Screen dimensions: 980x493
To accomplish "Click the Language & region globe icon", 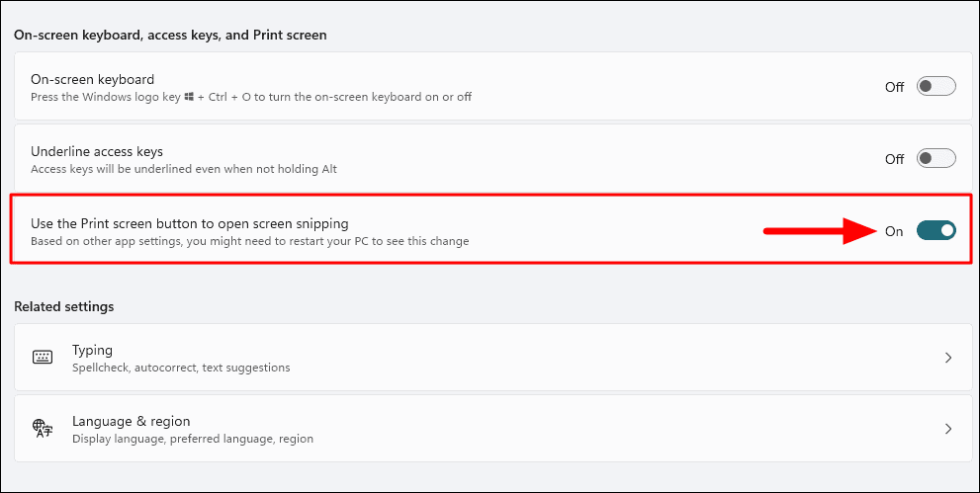I will (x=43, y=429).
